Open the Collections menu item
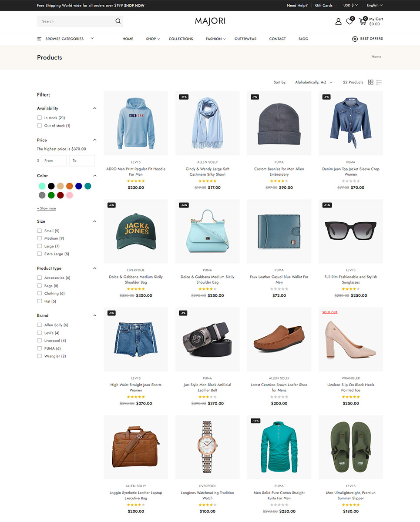420x522 pixels. [x=181, y=39]
